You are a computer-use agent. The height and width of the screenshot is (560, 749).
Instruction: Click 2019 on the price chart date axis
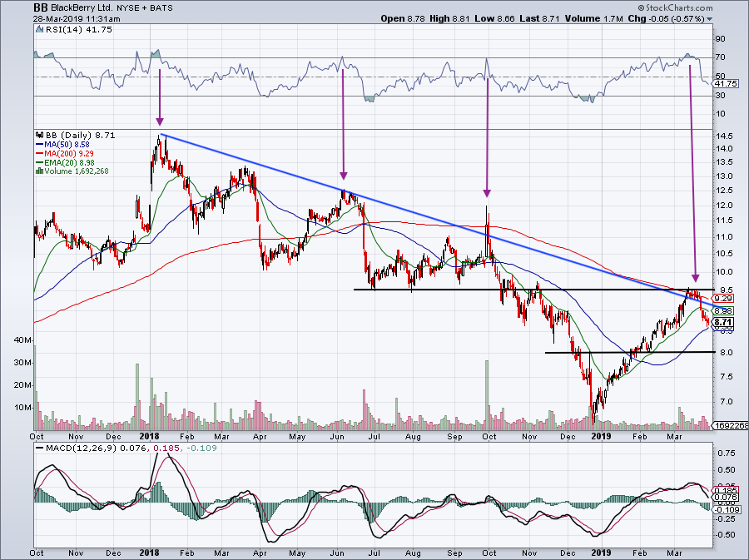601,436
